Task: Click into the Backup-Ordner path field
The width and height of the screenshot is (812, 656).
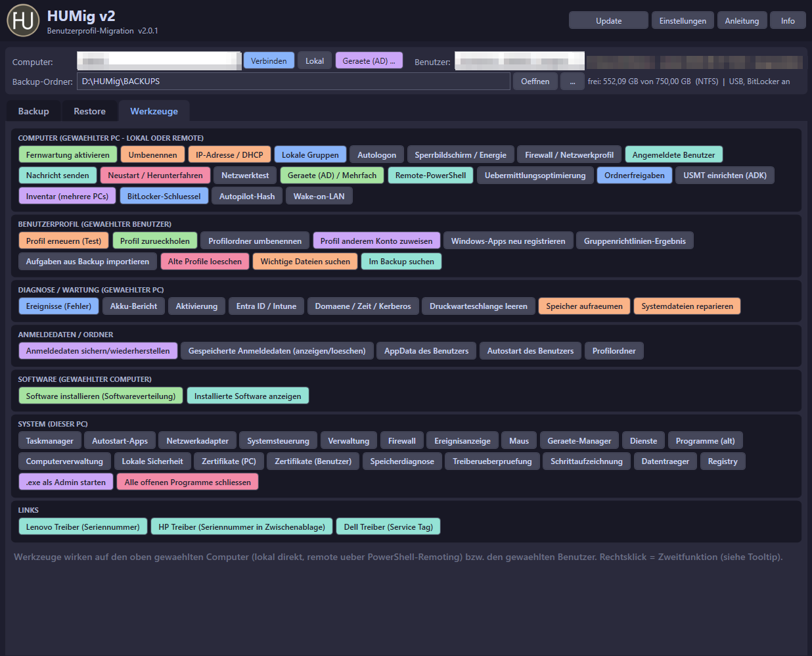Action: [294, 82]
